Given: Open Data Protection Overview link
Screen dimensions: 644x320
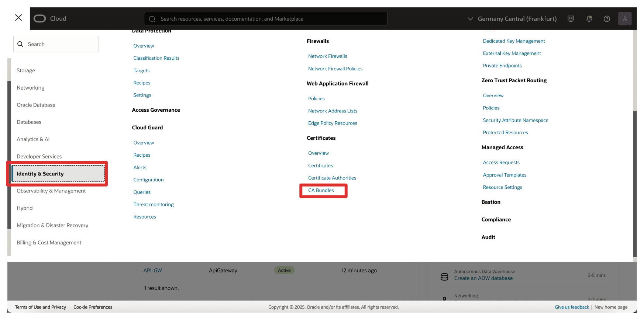Looking at the screenshot, I should pyautogui.click(x=144, y=46).
